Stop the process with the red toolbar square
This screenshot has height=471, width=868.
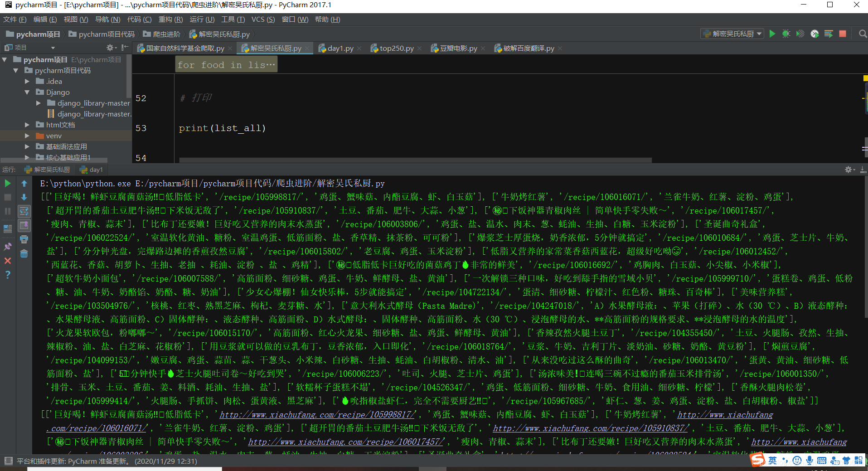click(x=843, y=34)
